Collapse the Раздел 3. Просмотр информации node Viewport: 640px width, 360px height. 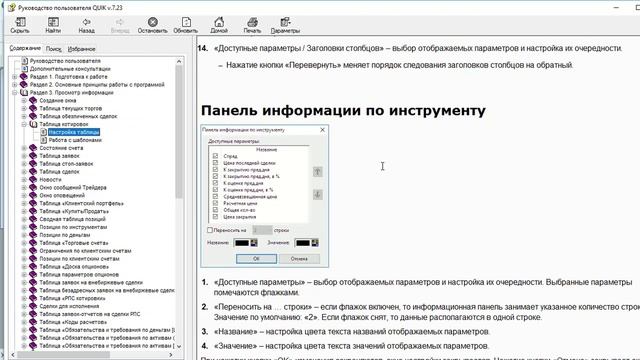point(15,93)
